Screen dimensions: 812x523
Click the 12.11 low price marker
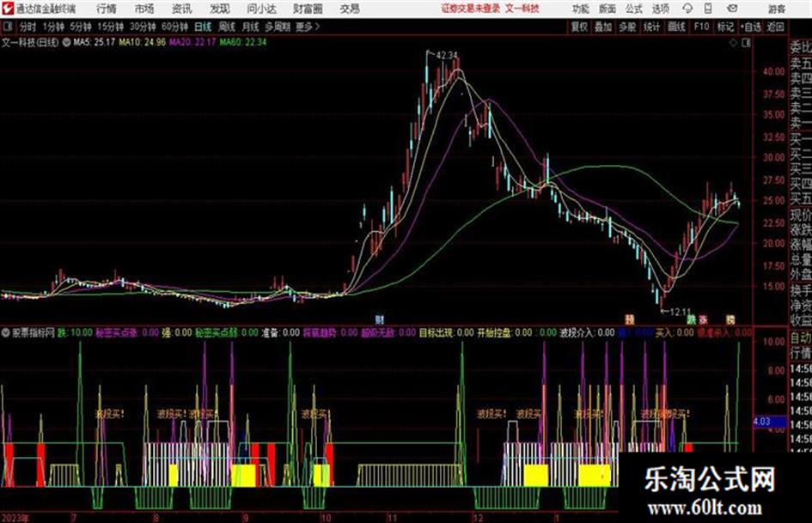[681, 312]
